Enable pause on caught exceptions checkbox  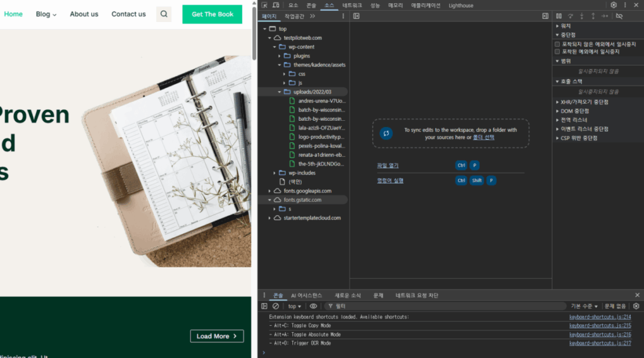(x=558, y=52)
